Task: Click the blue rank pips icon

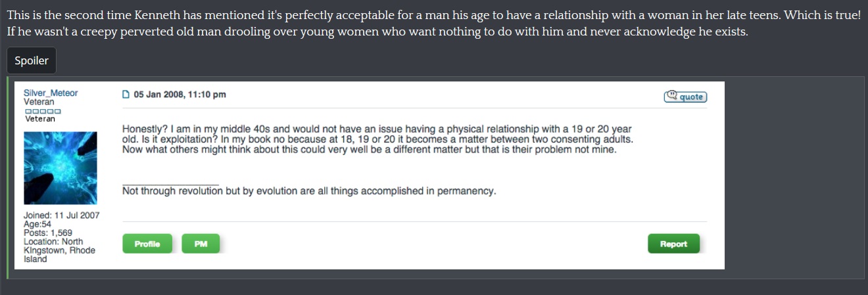Action: click(43, 111)
